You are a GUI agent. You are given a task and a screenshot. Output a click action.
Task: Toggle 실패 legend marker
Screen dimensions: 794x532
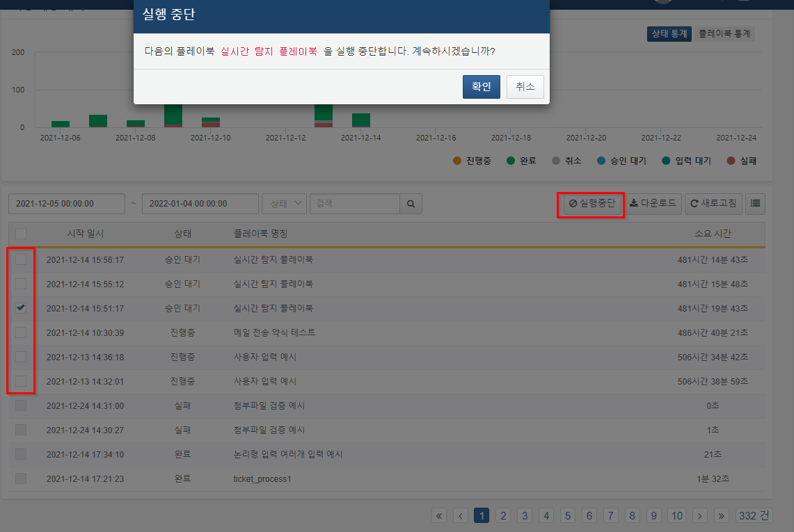(x=731, y=161)
